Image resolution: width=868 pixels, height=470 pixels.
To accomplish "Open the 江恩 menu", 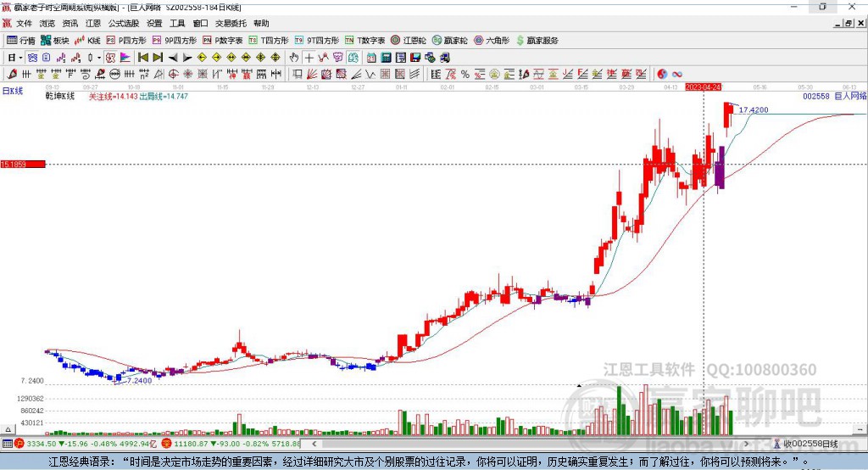I will coord(93,23).
